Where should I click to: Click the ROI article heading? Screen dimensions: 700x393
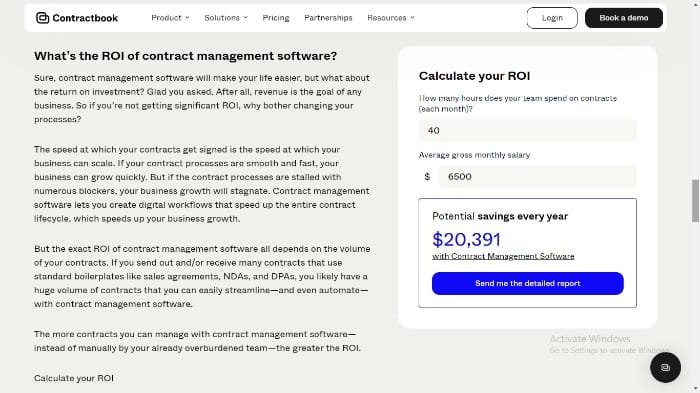(186, 56)
